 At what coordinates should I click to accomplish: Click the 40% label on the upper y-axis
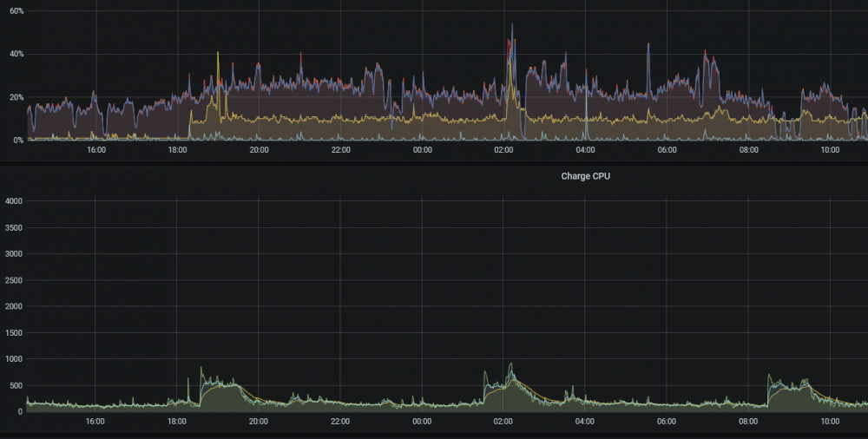16,54
